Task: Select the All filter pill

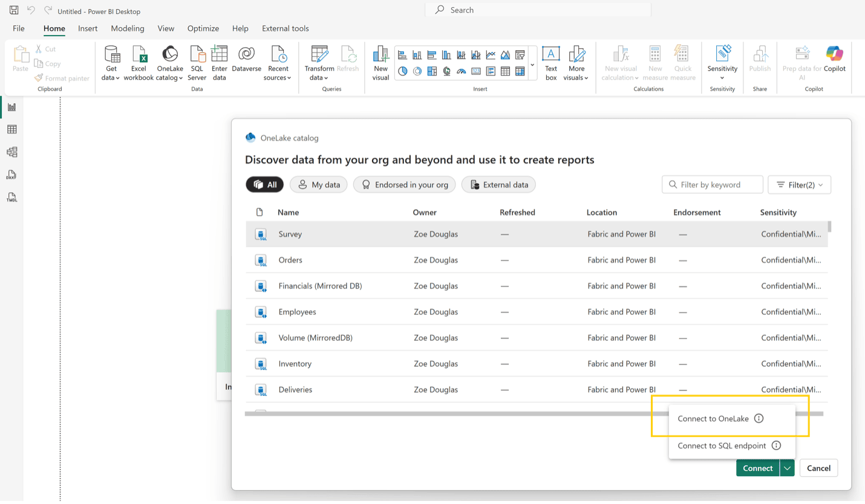Action: [265, 185]
